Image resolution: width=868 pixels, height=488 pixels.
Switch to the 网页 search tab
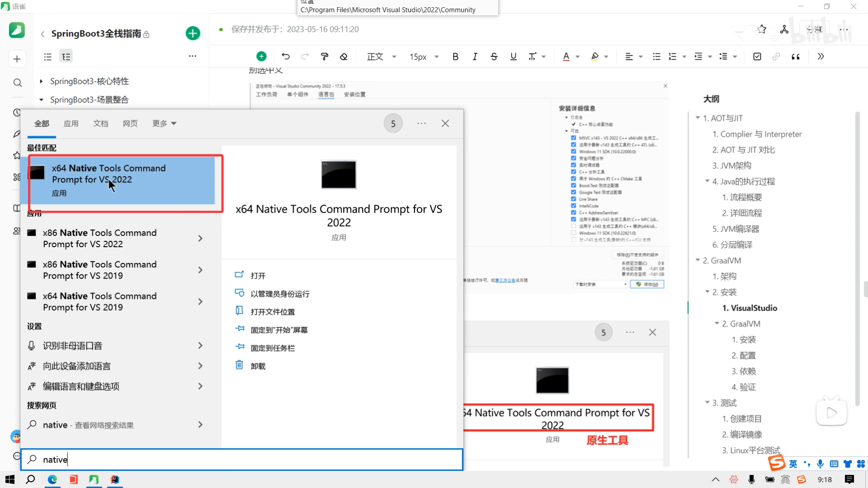point(130,123)
